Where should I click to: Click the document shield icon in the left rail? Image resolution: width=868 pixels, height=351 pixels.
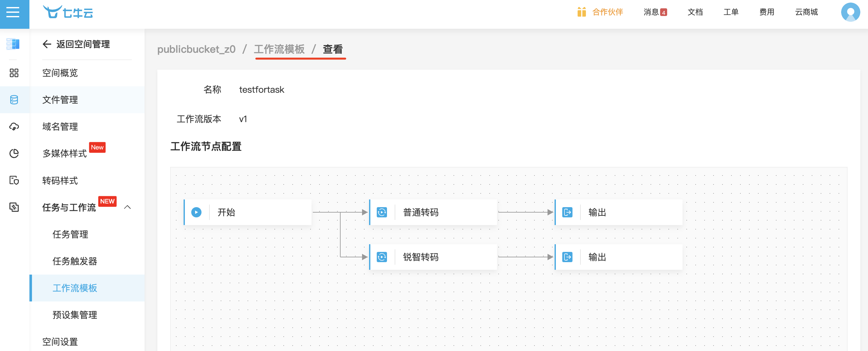pos(14,180)
